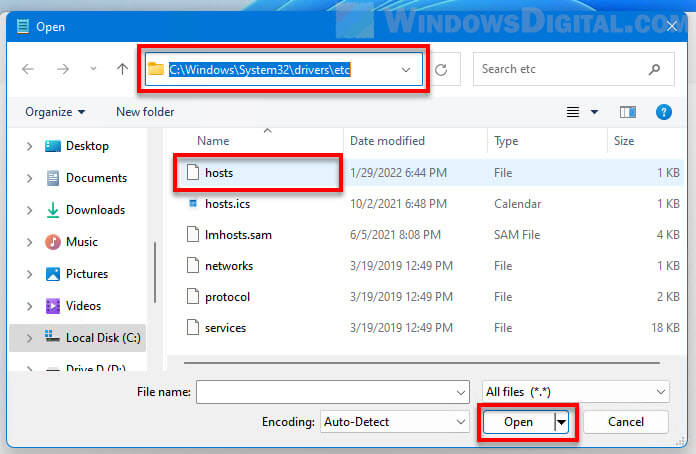
Task: Click the change view list icon
Action: (x=573, y=112)
